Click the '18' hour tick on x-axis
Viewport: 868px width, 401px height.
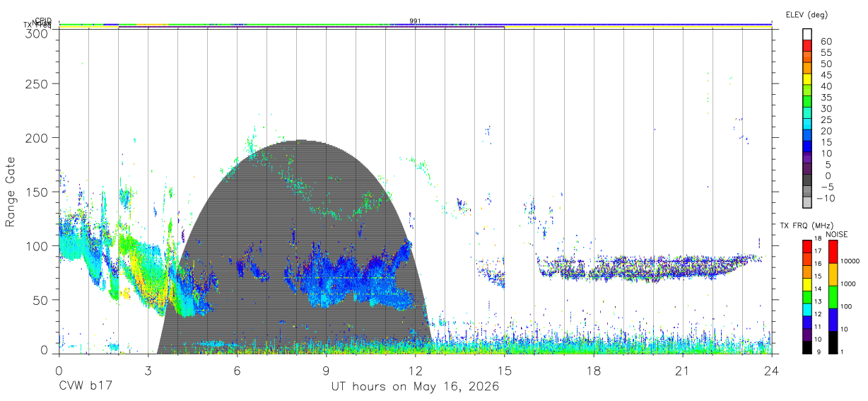(594, 371)
